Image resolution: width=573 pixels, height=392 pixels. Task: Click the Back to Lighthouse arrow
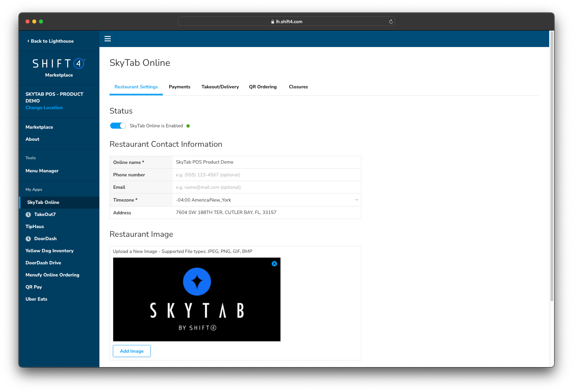[x=28, y=41]
